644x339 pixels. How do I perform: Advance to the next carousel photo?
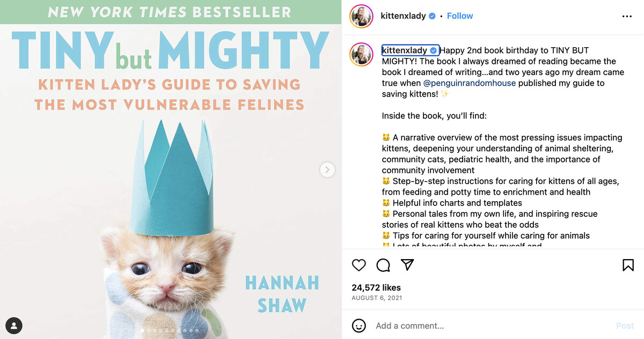click(x=327, y=170)
